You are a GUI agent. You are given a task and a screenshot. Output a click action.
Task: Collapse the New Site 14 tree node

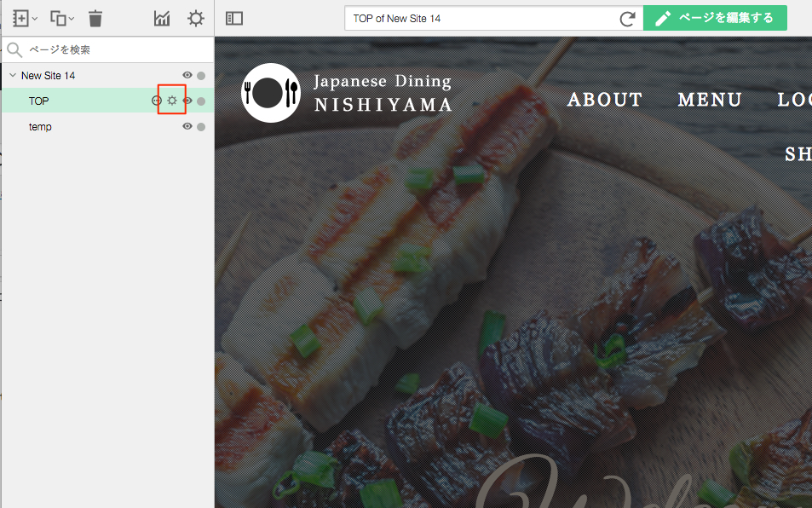[x=13, y=75]
